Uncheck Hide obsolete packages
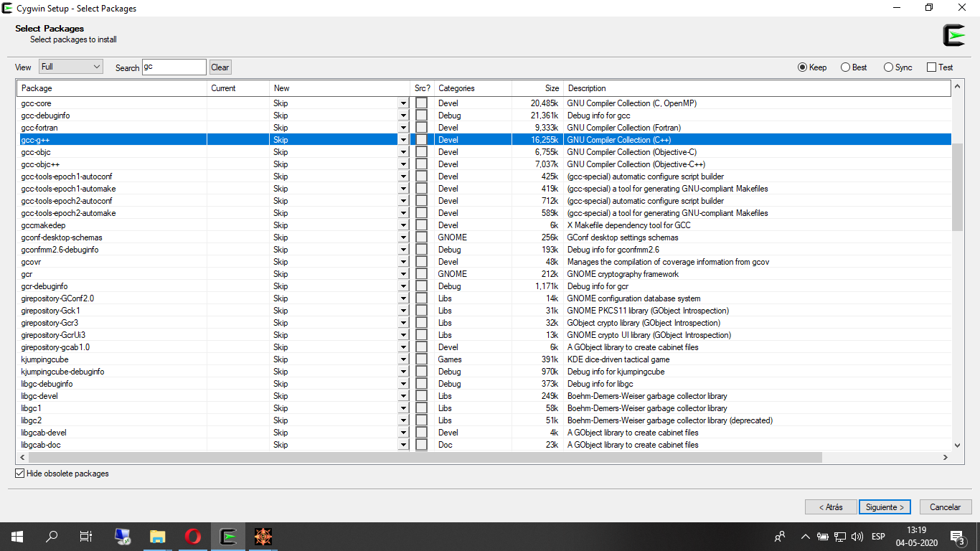The image size is (980, 551). point(19,474)
